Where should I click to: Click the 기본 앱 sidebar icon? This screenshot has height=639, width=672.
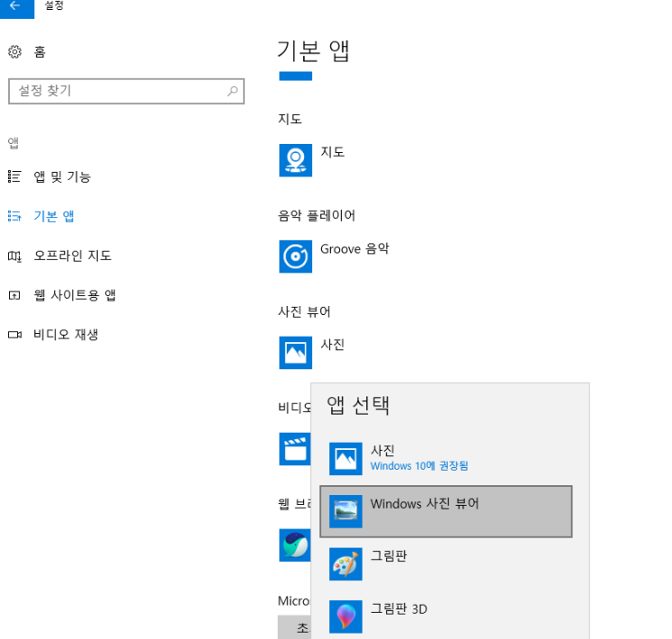pyautogui.click(x=14, y=215)
